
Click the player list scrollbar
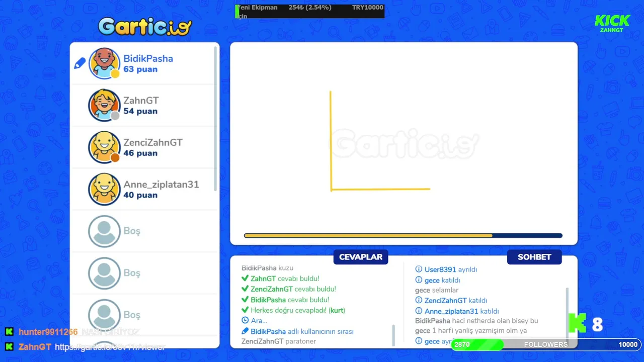215,118
